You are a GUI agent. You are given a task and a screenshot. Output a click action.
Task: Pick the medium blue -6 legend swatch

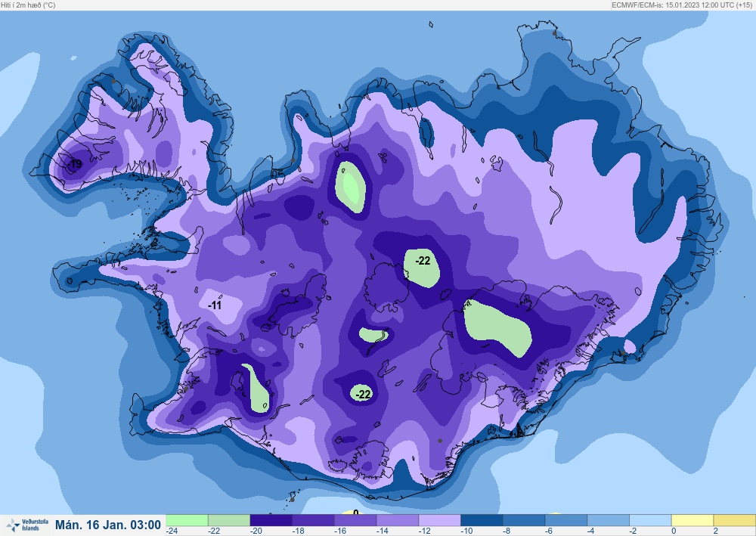566,520
